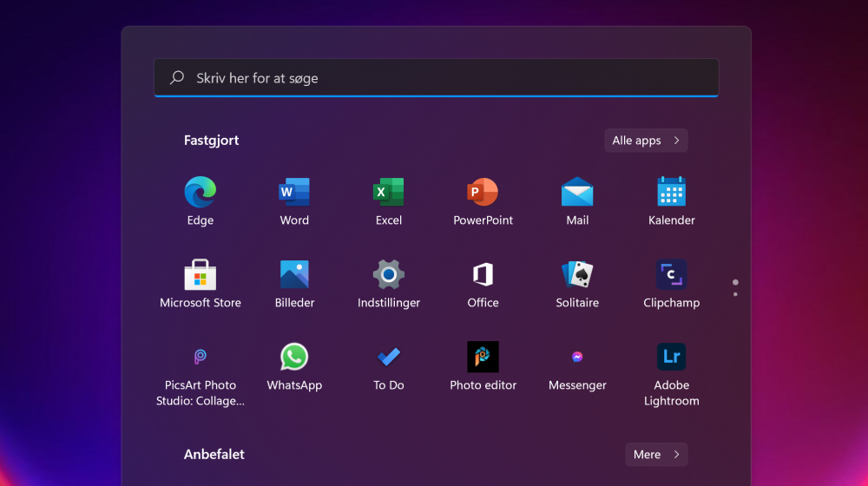
Task: Click the Alle apps button
Action: click(646, 141)
